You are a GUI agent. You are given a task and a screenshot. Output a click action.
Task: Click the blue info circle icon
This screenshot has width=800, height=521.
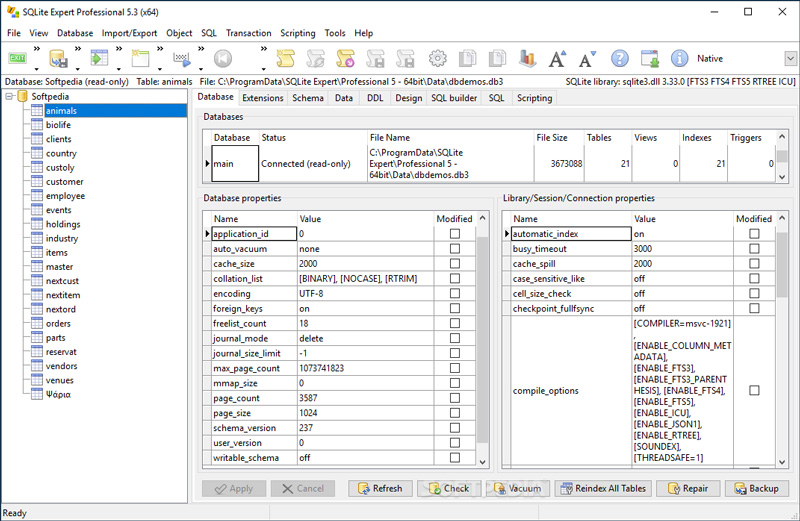679,59
